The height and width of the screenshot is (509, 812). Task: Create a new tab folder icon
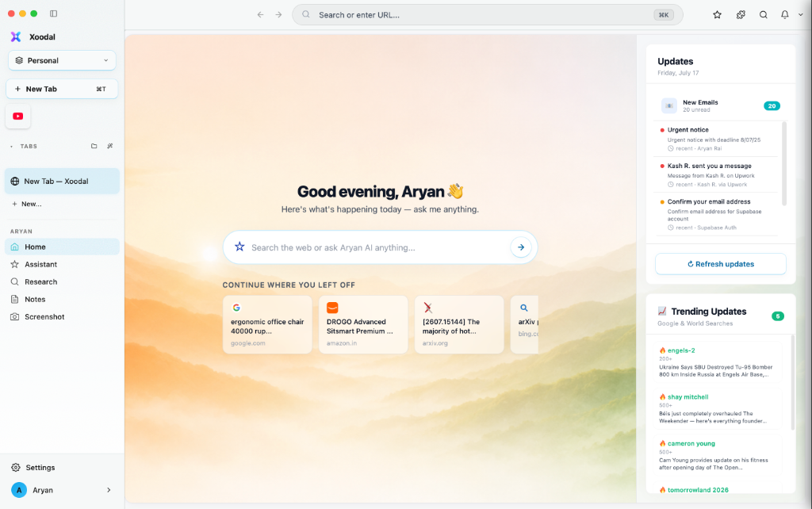pyautogui.click(x=94, y=146)
